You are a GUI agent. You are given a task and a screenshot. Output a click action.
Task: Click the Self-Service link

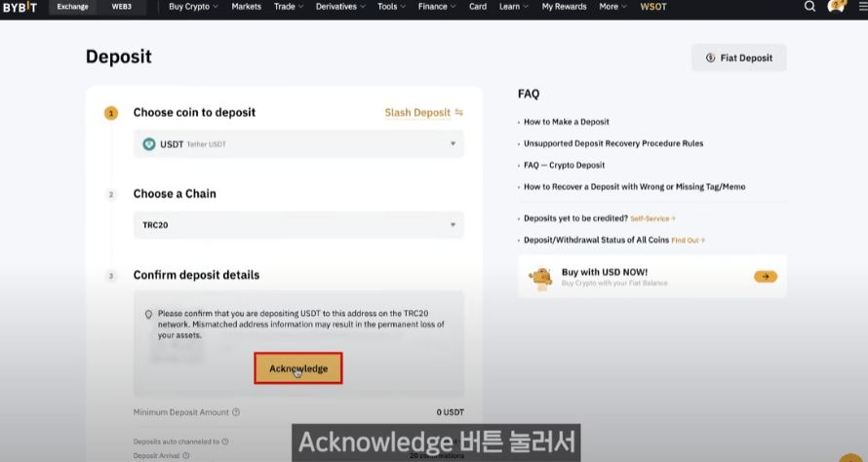[652, 218]
